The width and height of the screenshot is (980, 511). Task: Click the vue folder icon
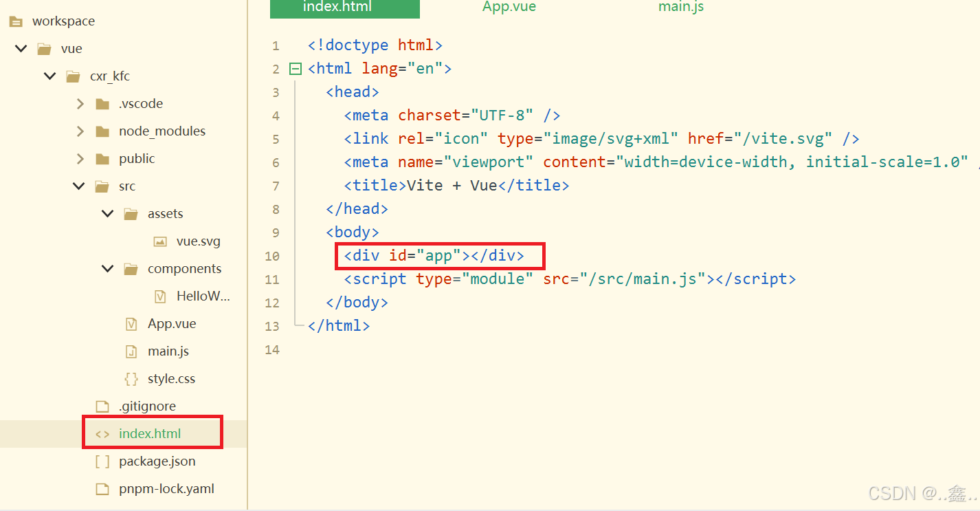(x=44, y=49)
